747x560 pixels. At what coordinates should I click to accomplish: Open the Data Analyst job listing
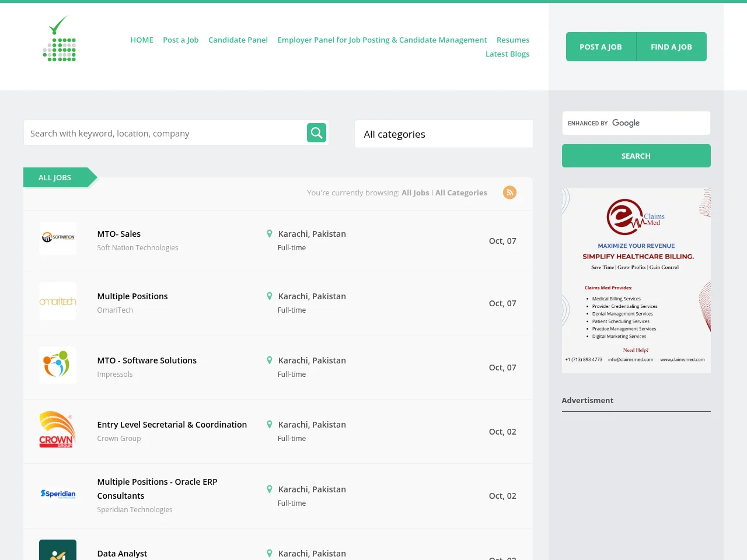122,554
